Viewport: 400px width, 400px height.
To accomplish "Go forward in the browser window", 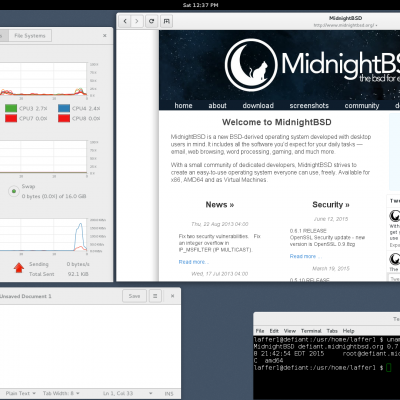I will coord(137,21).
